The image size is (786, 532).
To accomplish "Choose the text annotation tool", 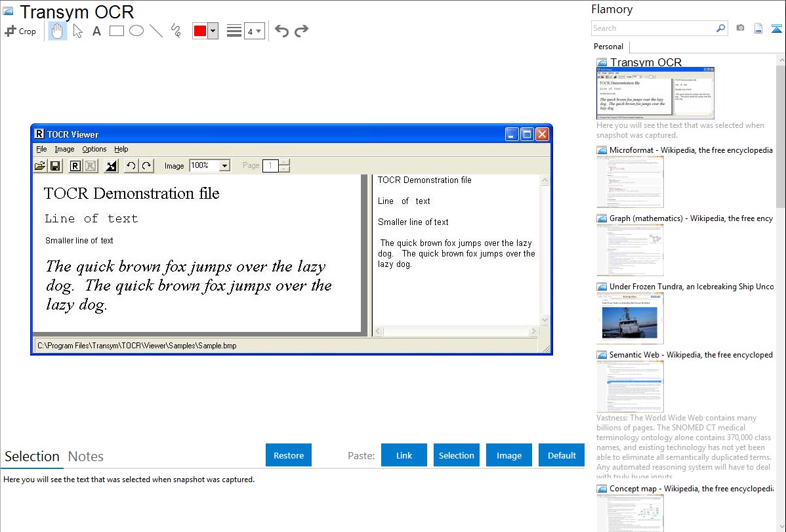I will (96, 31).
